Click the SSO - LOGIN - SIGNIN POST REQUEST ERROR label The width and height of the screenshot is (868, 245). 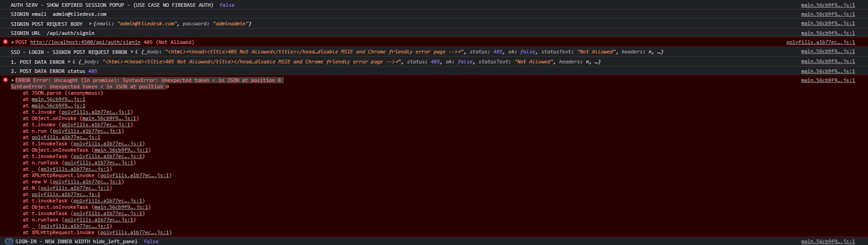click(69, 52)
